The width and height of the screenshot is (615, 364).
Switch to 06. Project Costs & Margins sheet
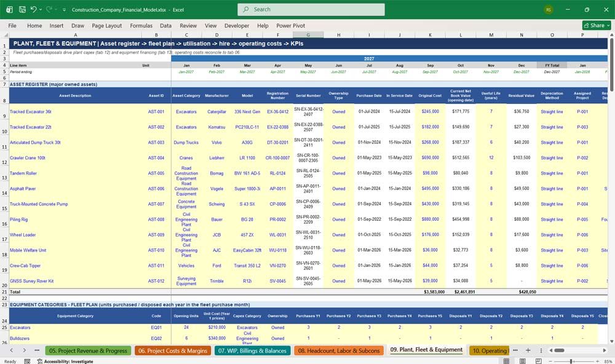173,350
